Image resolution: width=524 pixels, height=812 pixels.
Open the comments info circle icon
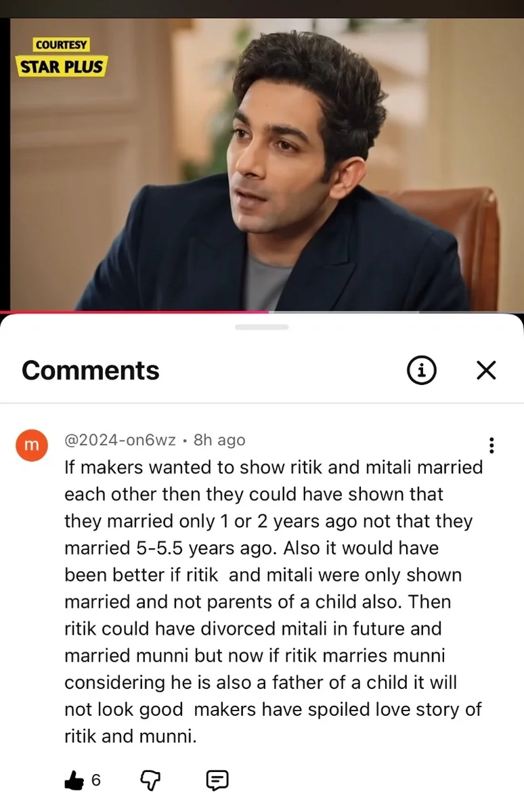(x=421, y=370)
